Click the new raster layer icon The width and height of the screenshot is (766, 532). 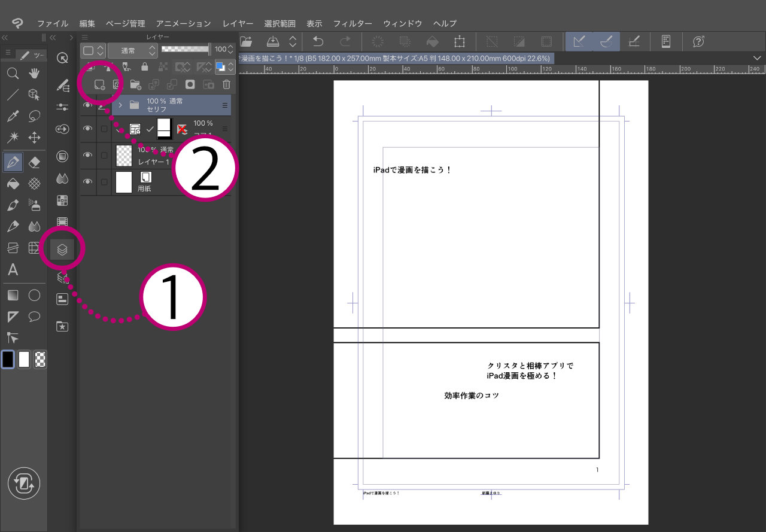[100, 85]
